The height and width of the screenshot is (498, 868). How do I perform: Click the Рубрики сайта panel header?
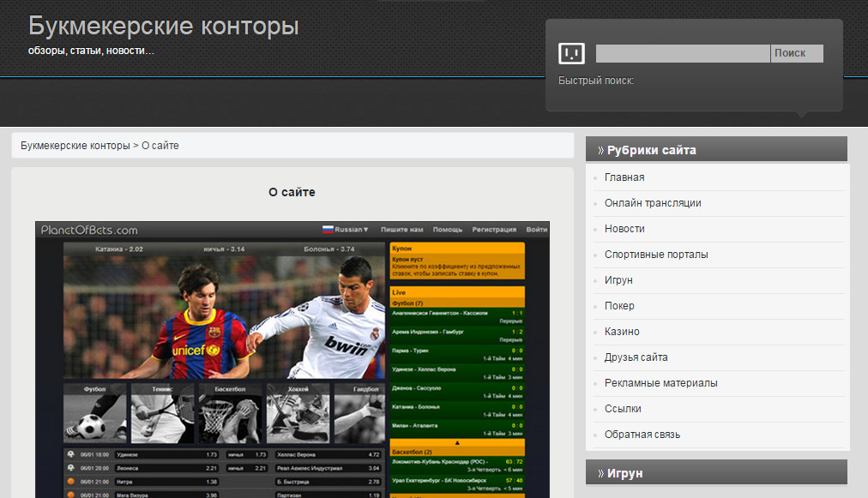tap(716, 149)
